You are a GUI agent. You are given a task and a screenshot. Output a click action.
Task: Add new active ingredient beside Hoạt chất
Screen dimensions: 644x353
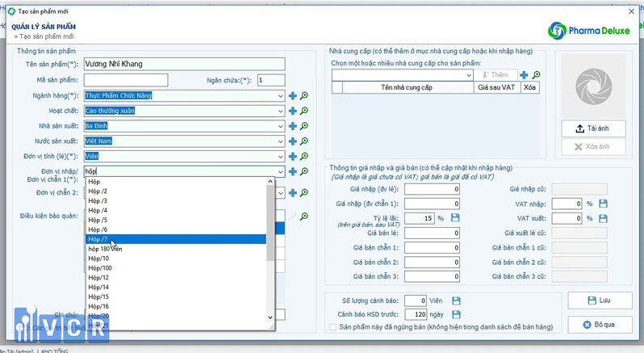tap(293, 111)
